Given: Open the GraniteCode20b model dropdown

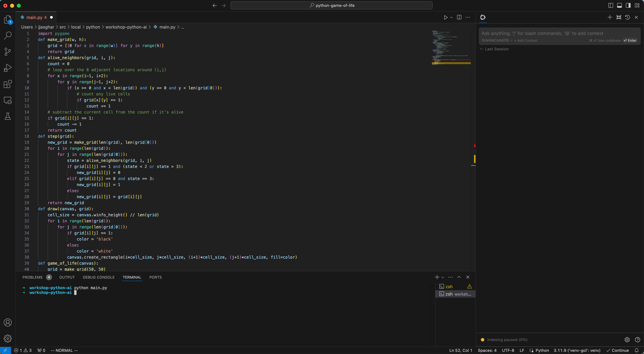Looking at the screenshot, I should pyautogui.click(x=497, y=40).
